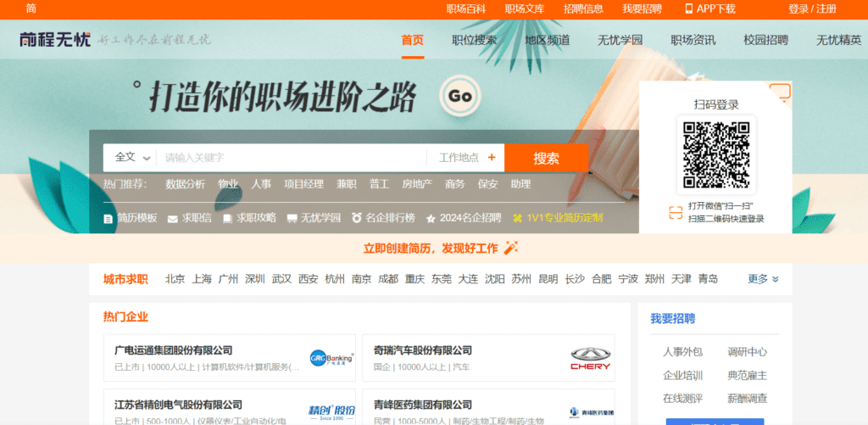
Task: Click the phone icon beside APP下载
Action: pos(689,8)
